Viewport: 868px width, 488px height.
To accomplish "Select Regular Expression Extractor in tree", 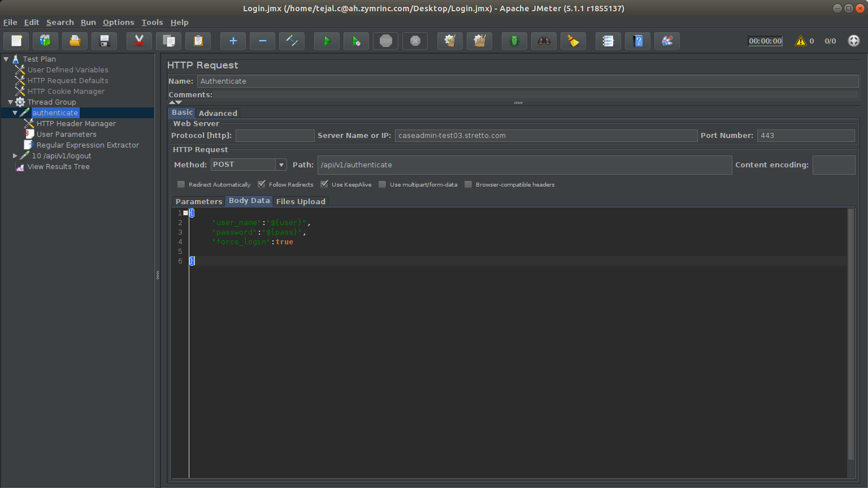I will coord(88,145).
